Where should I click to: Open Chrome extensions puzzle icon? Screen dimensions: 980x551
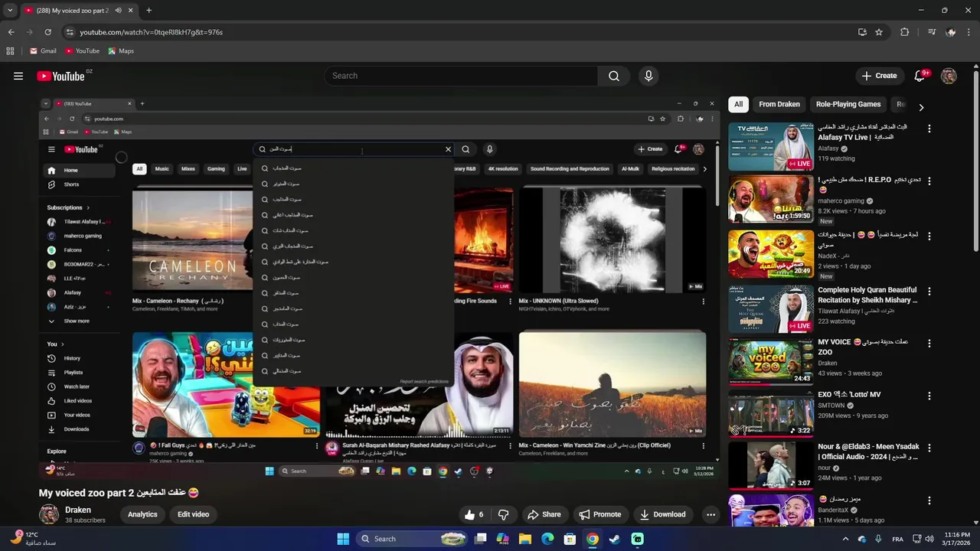coord(905,32)
